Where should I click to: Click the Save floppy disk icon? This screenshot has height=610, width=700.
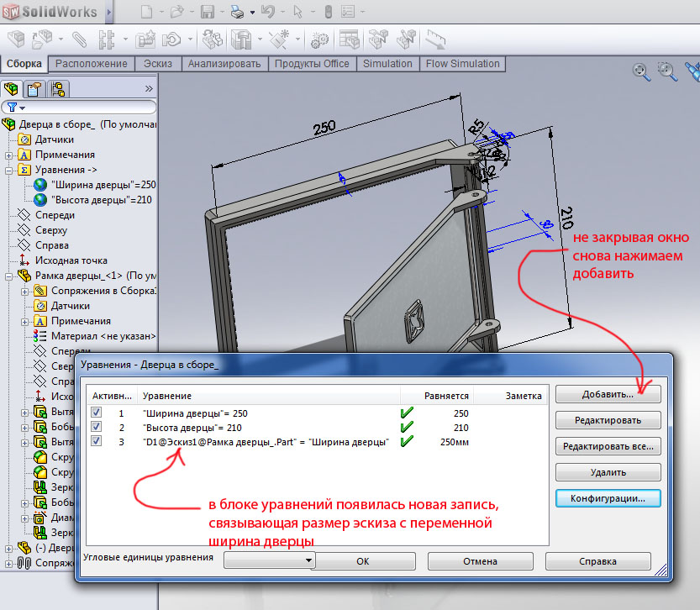(x=208, y=12)
